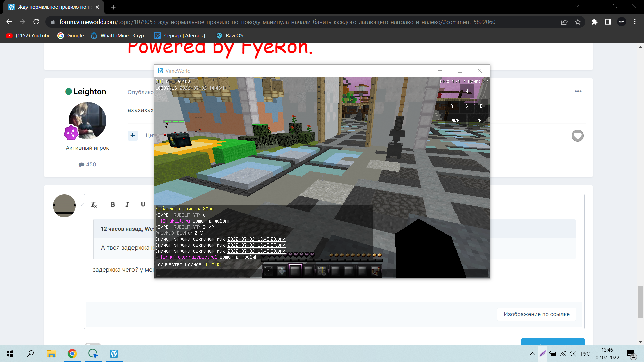Click Leighton's 'Активный игрок' rank label

click(x=88, y=148)
